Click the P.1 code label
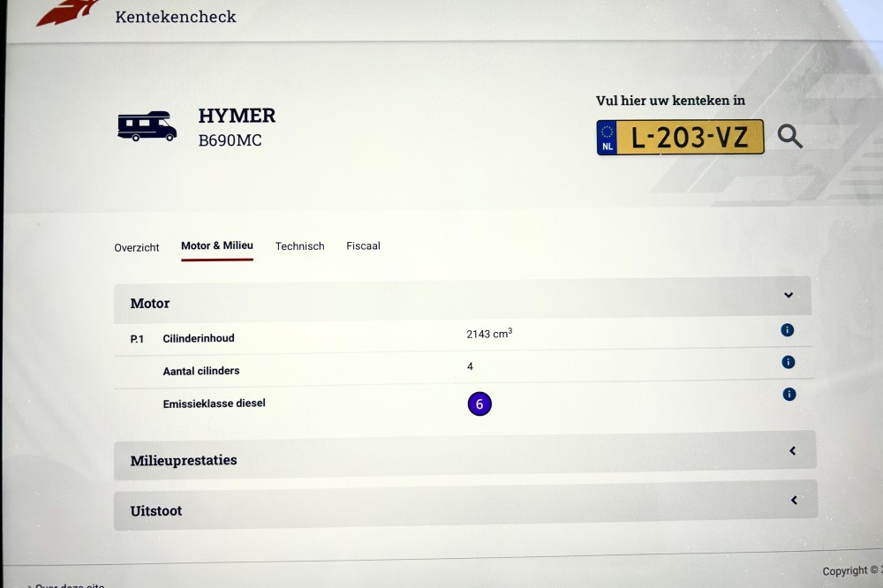The image size is (883, 588). [137, 339]
